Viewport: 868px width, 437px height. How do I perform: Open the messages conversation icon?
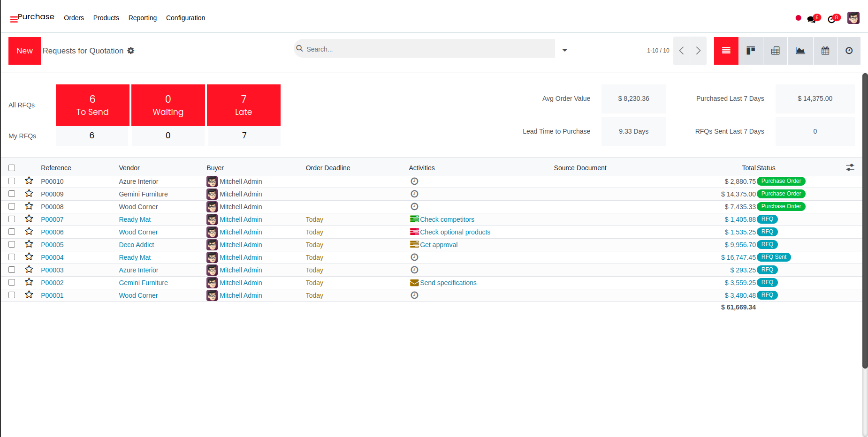coord(812,19)
